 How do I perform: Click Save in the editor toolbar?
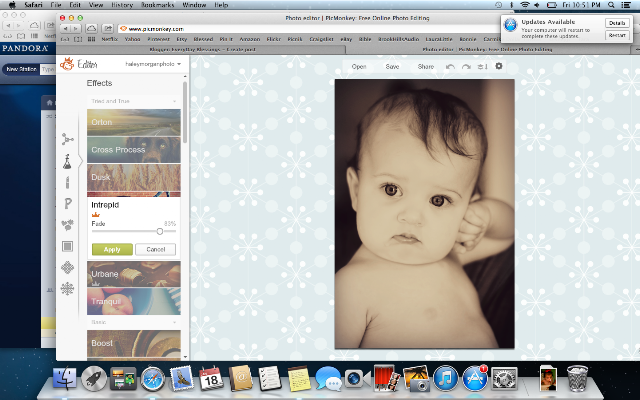[x=392, y=66]
